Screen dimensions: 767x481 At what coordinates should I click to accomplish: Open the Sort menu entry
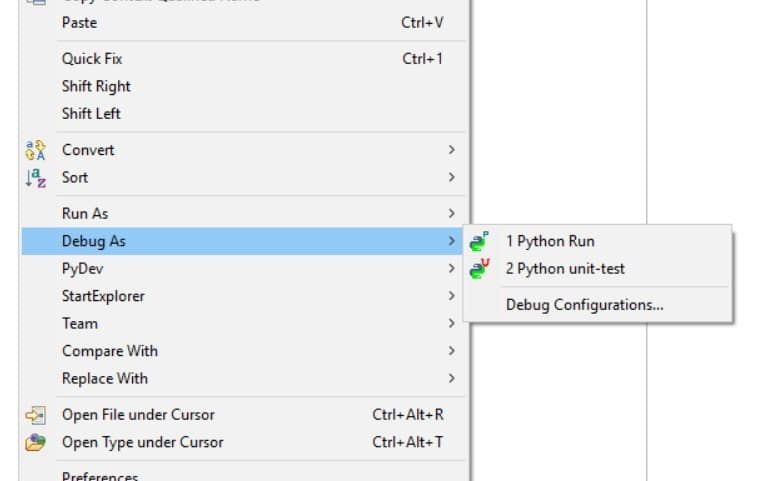[243, 177]
